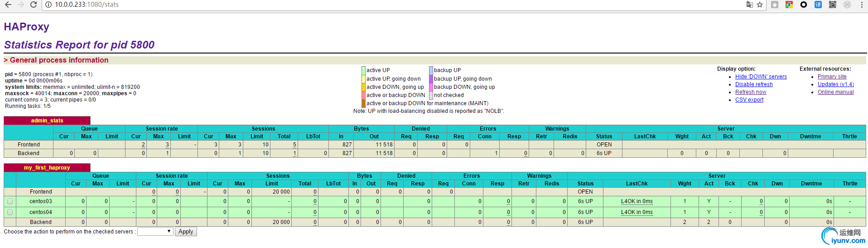Open the QR code extension
Viewport: 868px width, 248px height.
point(832,5)
